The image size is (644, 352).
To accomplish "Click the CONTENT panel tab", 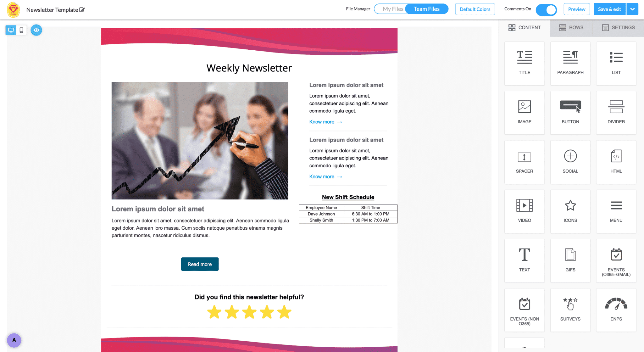I will [525, 27].
